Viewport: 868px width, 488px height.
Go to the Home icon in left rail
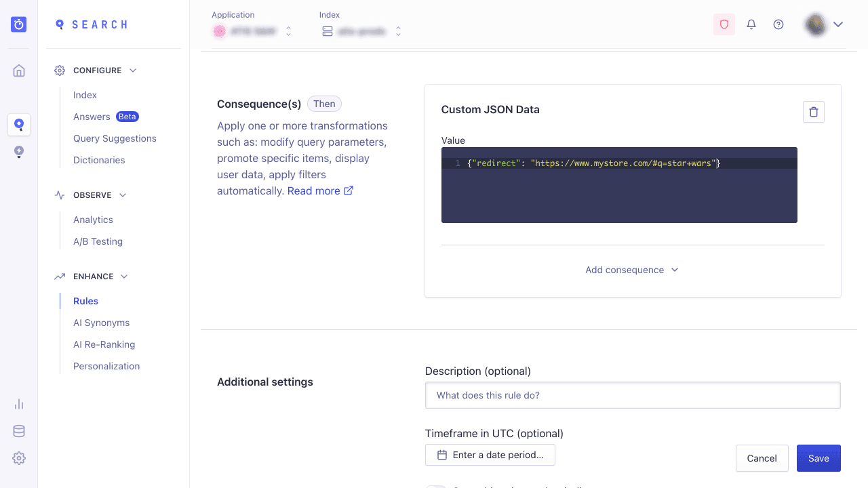pos(19,70)
